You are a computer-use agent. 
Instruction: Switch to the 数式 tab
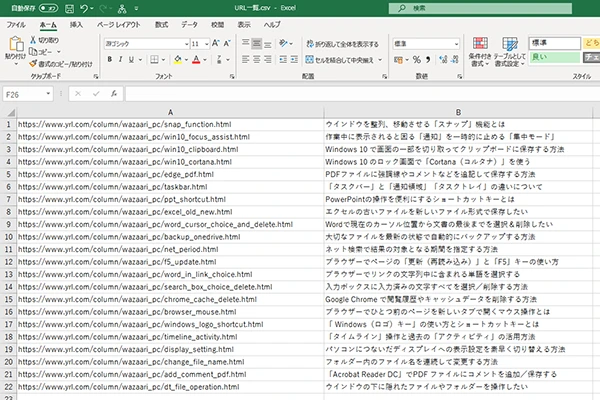[161, 25]
